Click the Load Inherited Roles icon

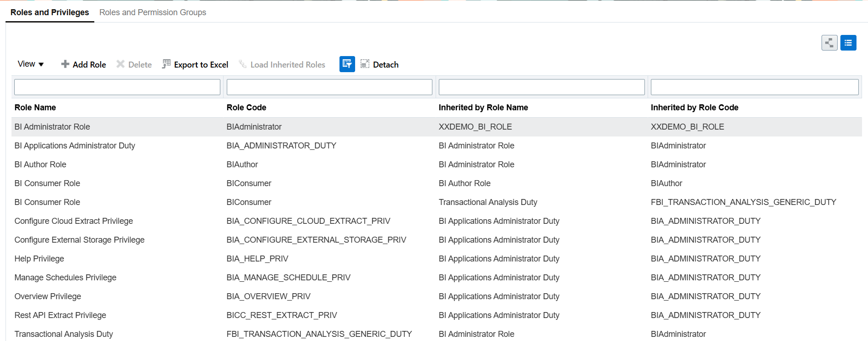pyautogui.click(x=242, y=64)
